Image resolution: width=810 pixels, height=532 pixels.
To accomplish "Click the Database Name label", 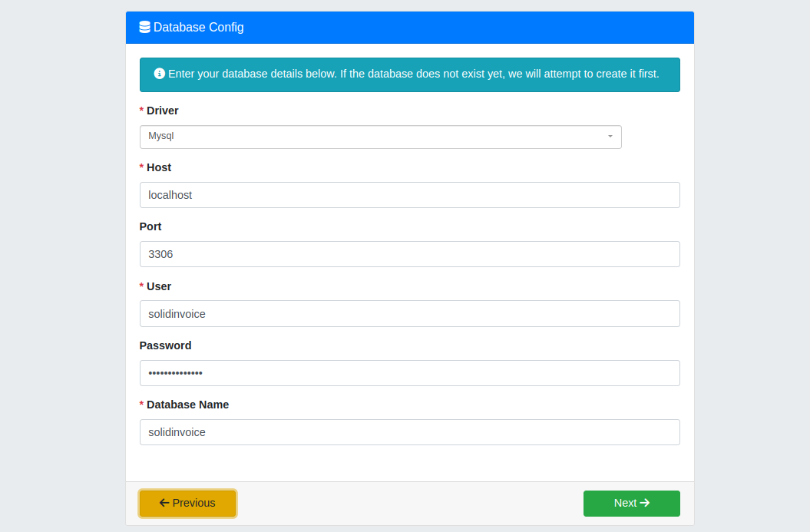I will (187, 405).
